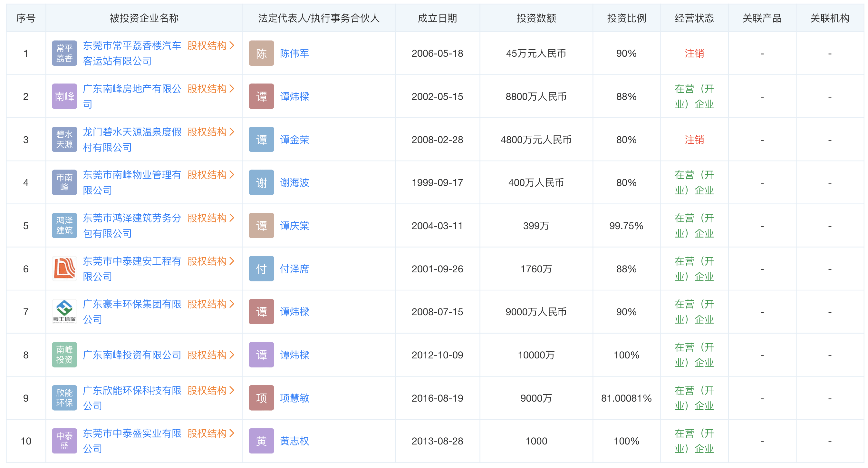
Task: Open 东莞市南峰物业管理有限公司 page
Action: coord(132,182)
